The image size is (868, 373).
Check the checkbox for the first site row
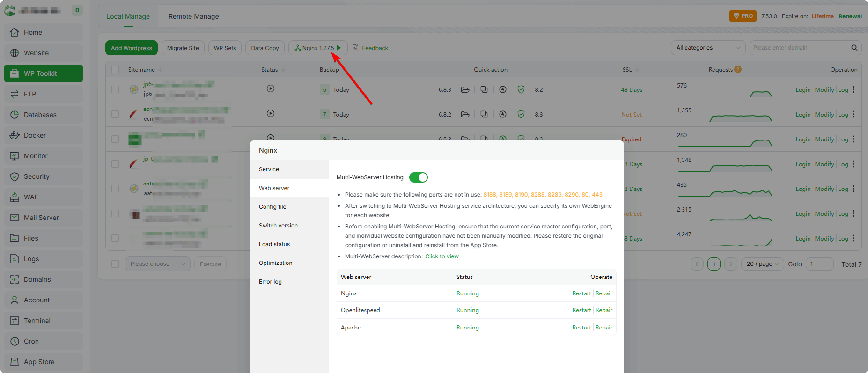115,89
